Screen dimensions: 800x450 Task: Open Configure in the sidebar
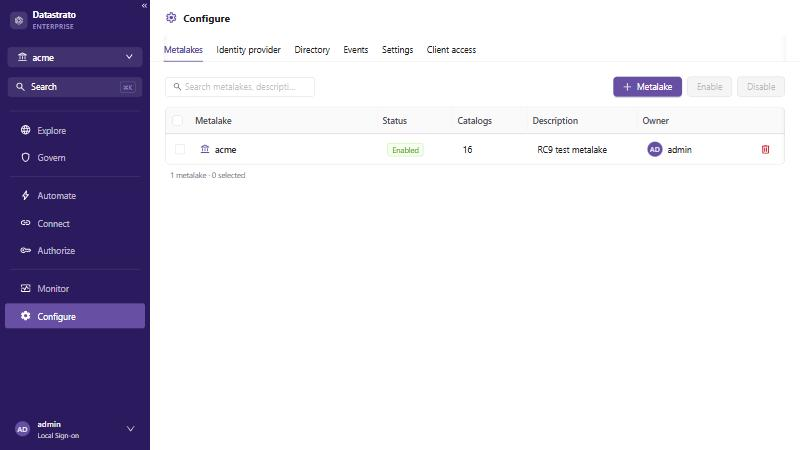coord(75,316)
